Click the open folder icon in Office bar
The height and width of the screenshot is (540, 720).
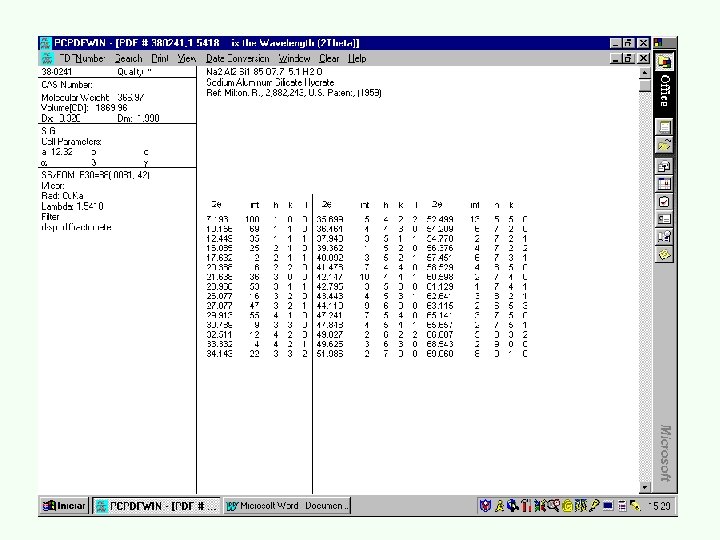[664, 145]
